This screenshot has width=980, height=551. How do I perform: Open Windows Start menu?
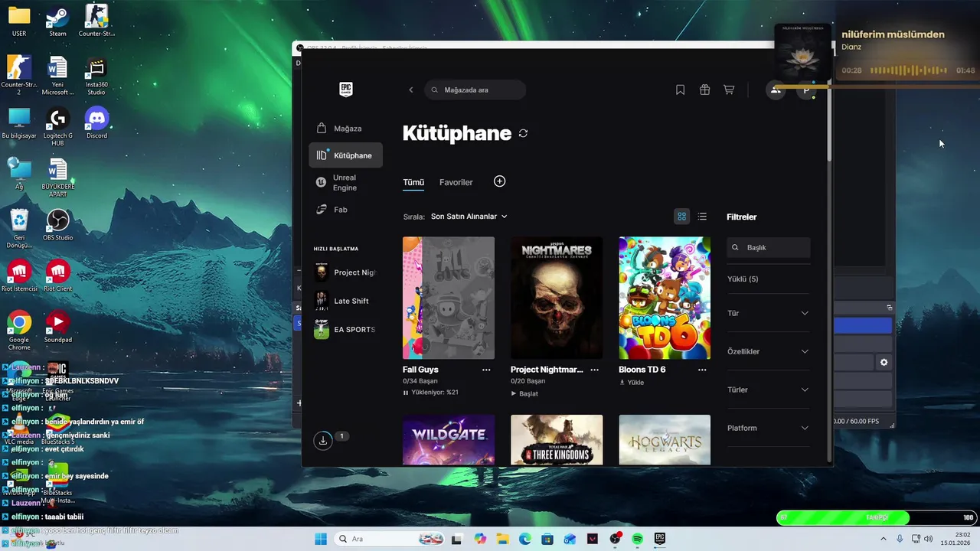[x=320, y=539]
